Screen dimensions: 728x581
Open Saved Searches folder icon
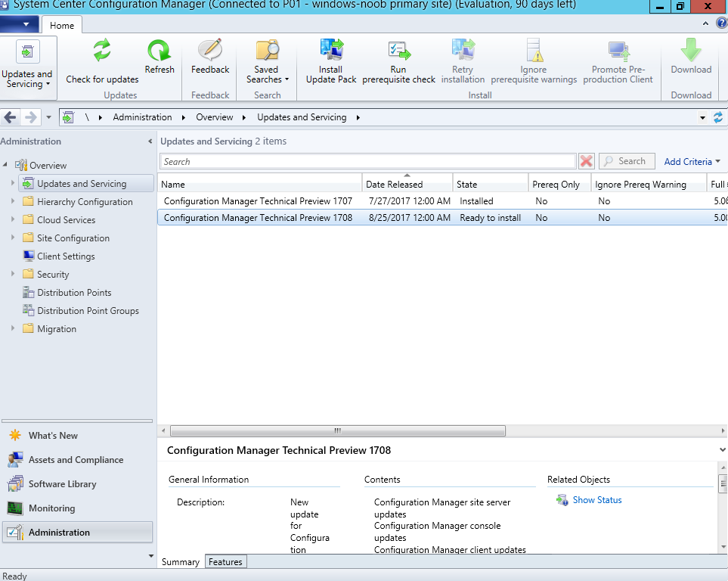point(267,50)
